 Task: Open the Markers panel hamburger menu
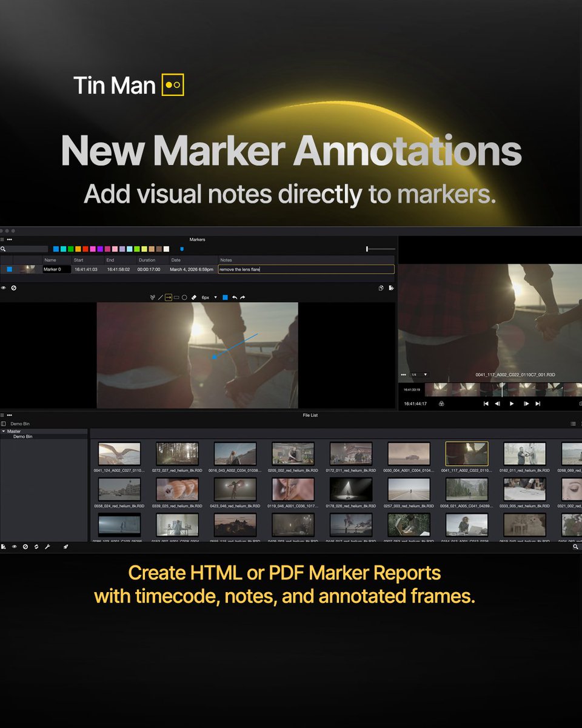[x=2, y=239]
